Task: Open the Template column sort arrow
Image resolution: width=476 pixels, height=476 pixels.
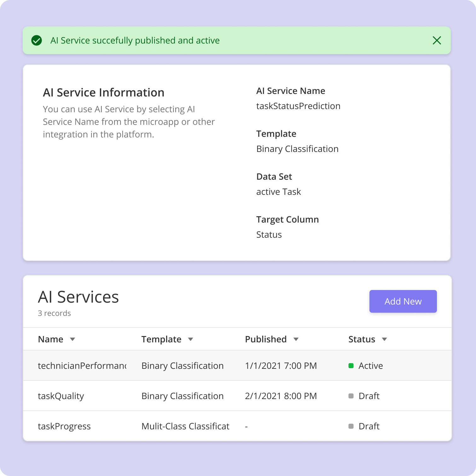Action: pyautogui.click(x=190, y=339)
